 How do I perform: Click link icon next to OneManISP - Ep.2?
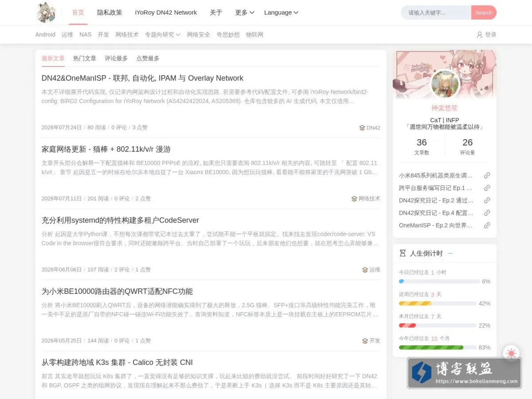tap(487, 225)
